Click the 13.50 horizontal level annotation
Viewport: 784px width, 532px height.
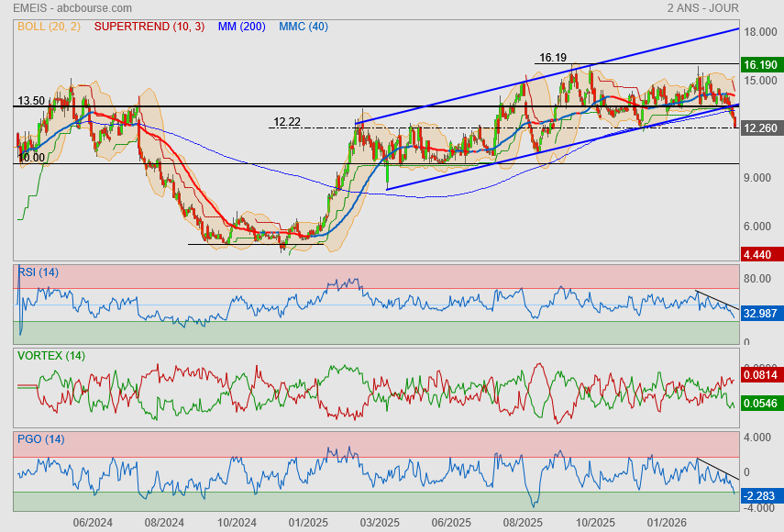pos(31,101)
